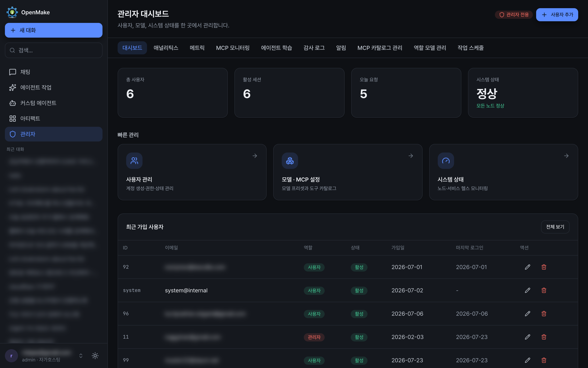Click the 활성 status badge for ID 92

tap(359, 267)
